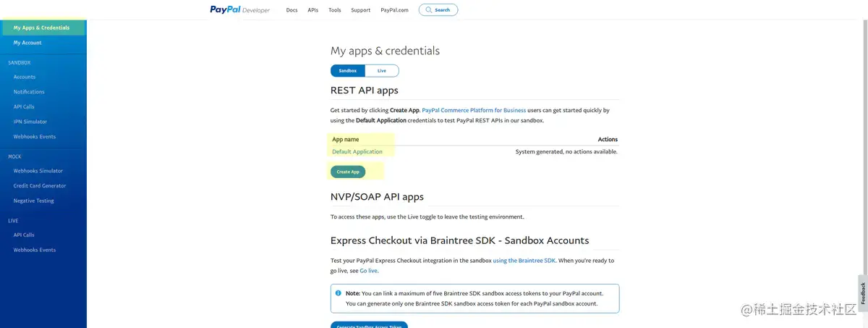The width and height of the screenshot is (868, 328).
Task: Open the Support menu item
Action: click(360, 10)
